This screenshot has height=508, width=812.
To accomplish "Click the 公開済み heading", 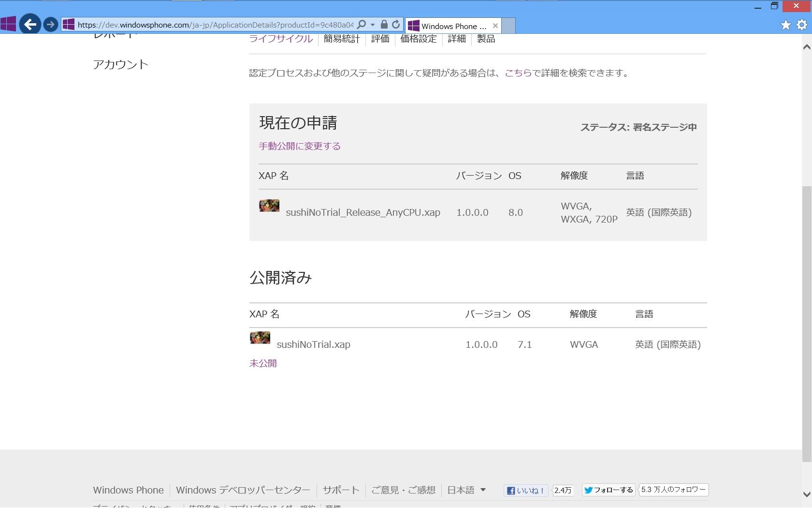I will (281, 278).
